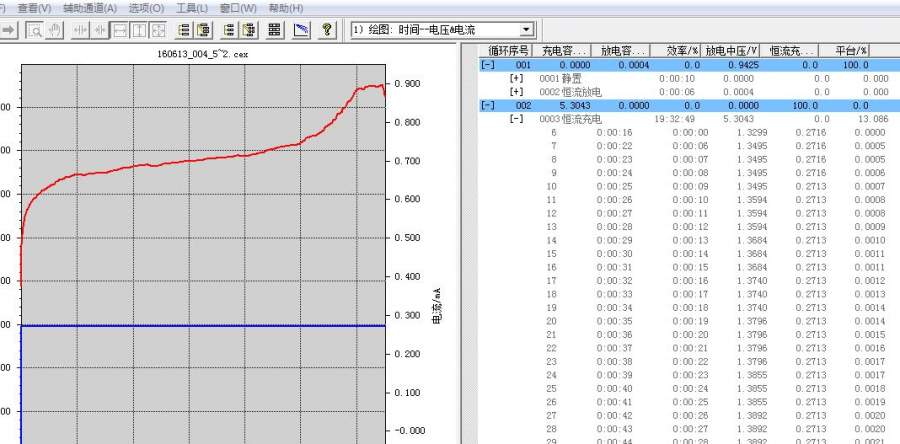Image resolution: width=900 pixels, height=444 pixels.
Task: Click the blue curve plot icon
Action: coord(301,30)
